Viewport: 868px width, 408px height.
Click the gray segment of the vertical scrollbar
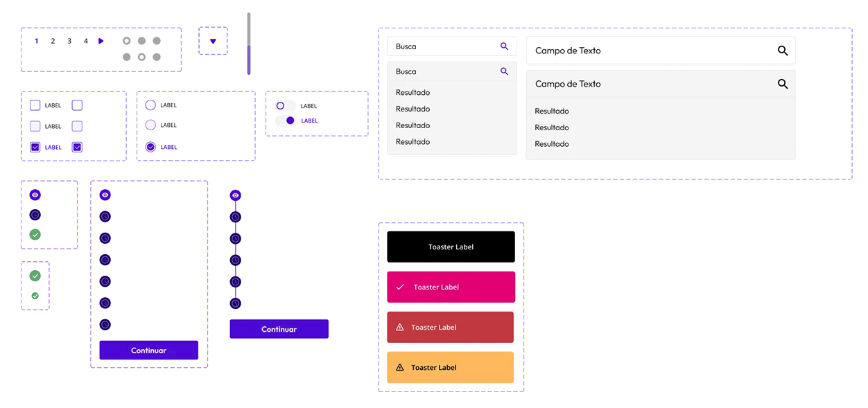tap(249, 29)
